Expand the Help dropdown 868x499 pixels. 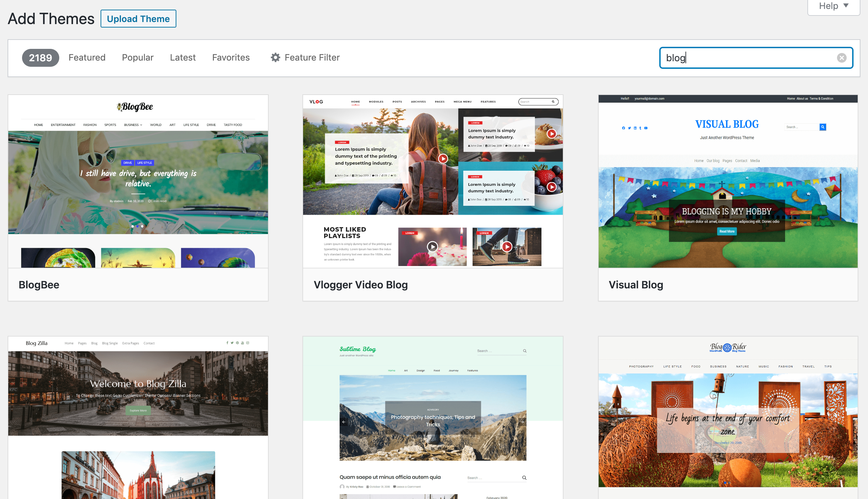point(833,6)
